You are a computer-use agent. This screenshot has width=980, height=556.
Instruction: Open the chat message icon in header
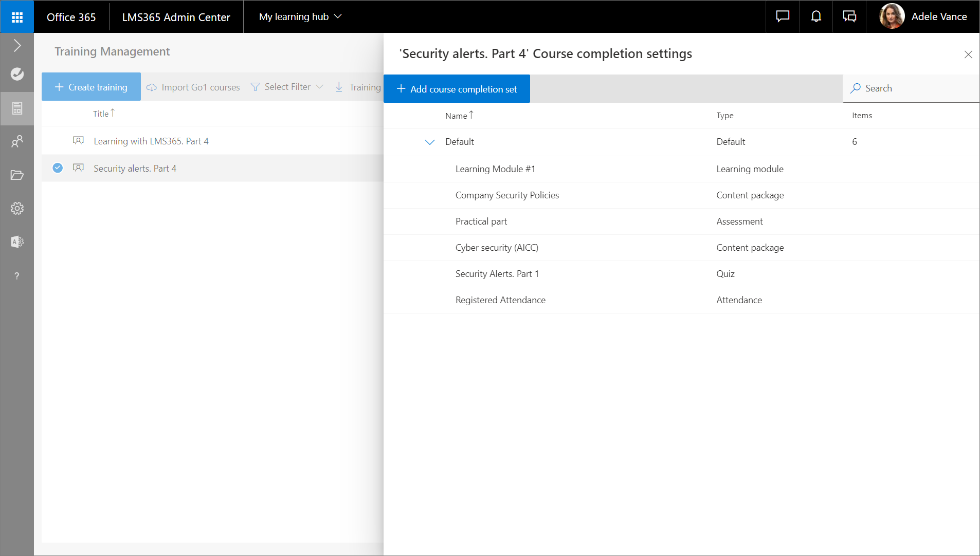pyautogui.click(x=783, y=16)
